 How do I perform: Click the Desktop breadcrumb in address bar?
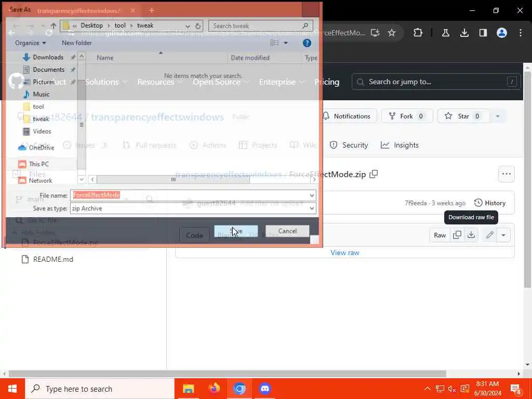(x=91, y=25)
